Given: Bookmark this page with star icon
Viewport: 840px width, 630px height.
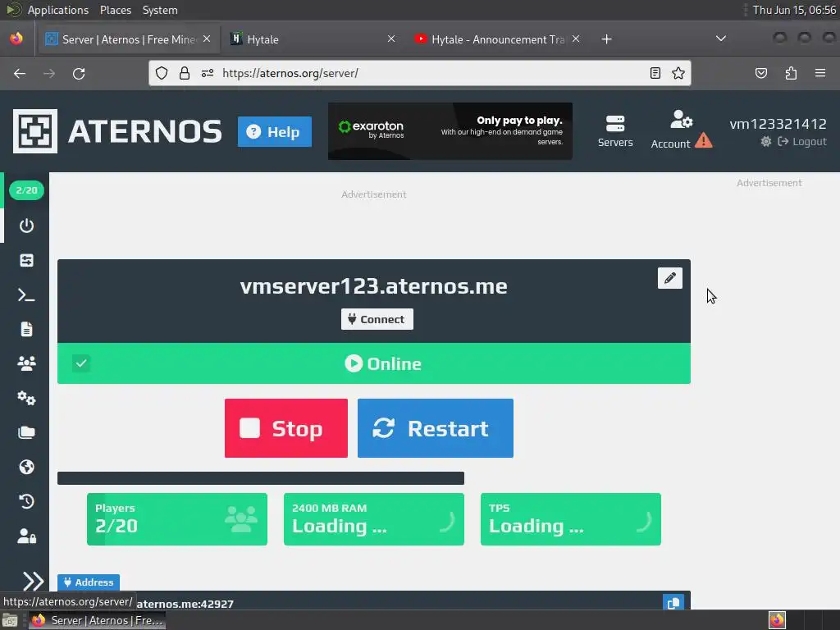Looking at the screenshot, I should [678, 73].
